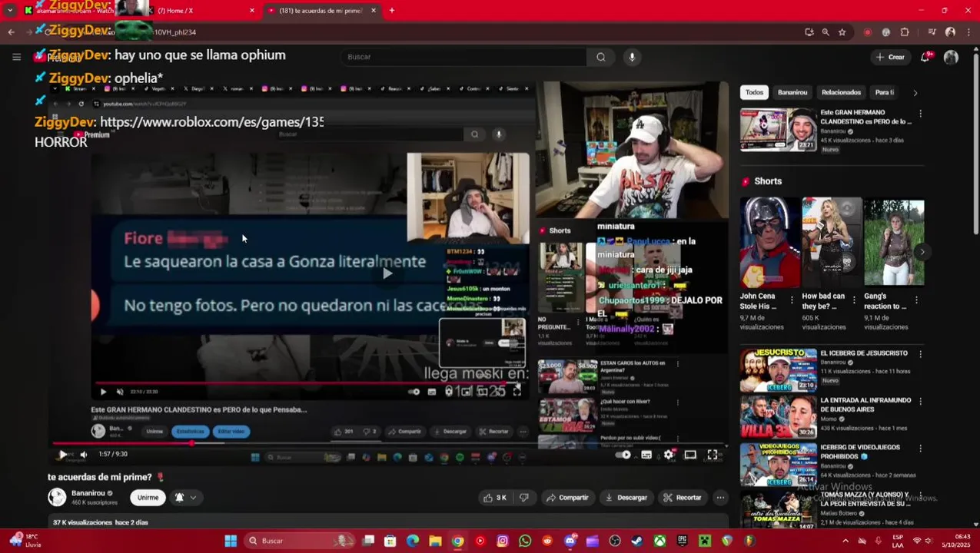This screenshot has height=553, width=980.
Task: Open Discord from the taskbar
Action: pyautogui.click(x=570, y=541)
